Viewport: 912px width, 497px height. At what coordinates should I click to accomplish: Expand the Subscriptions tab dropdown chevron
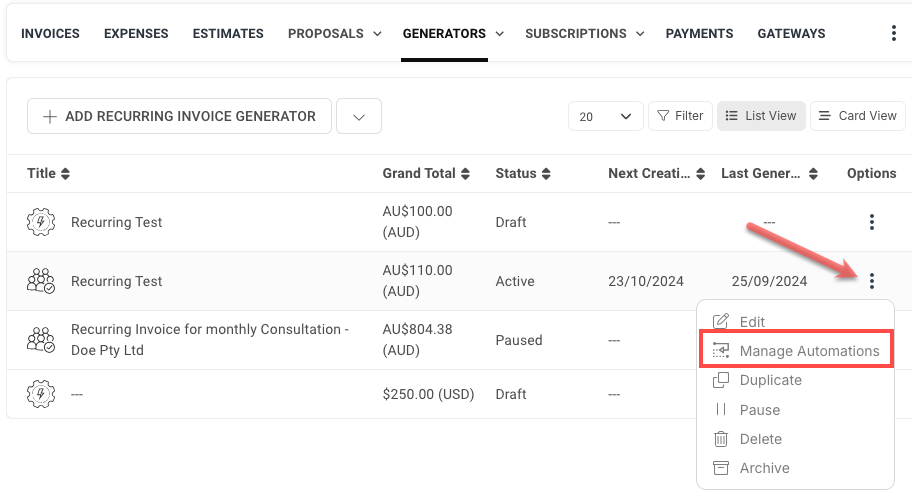coord(640,34)
